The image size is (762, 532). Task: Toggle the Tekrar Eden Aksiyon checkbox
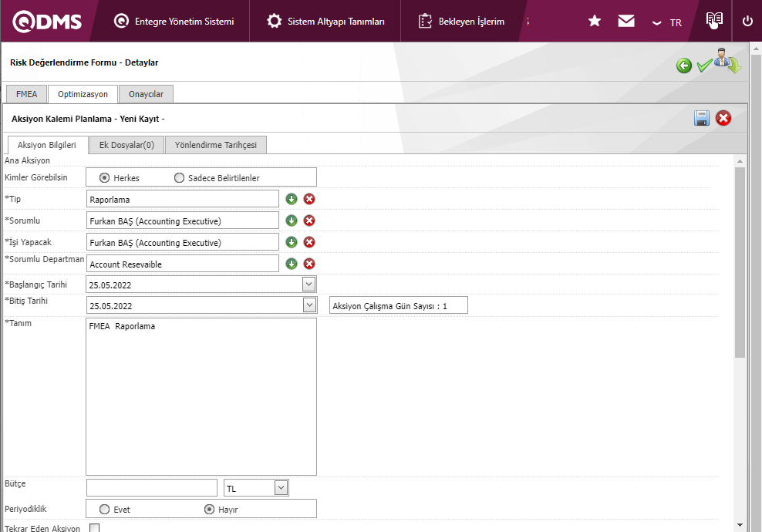(95, 528)
